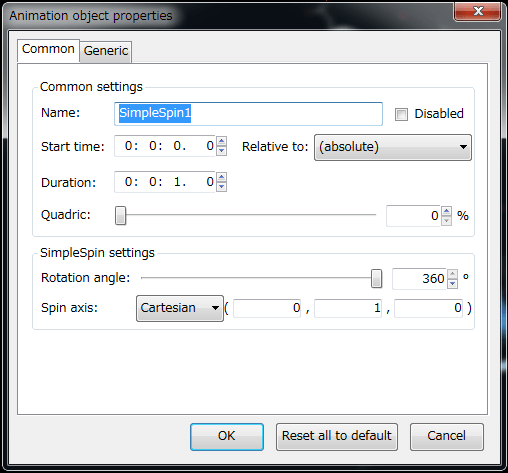
Task: Open the Spin axis Cartesian dropdown
Action: (180, 308)
